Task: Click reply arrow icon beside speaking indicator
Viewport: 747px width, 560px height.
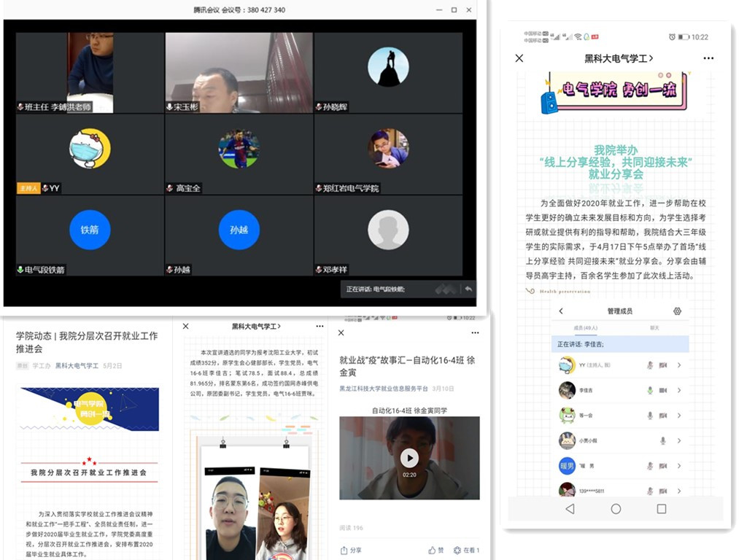Action: click(x=468, y=289)
